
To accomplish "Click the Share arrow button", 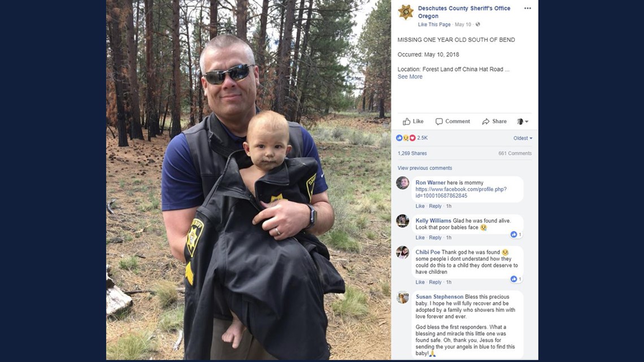I will (x=494, y=121).
